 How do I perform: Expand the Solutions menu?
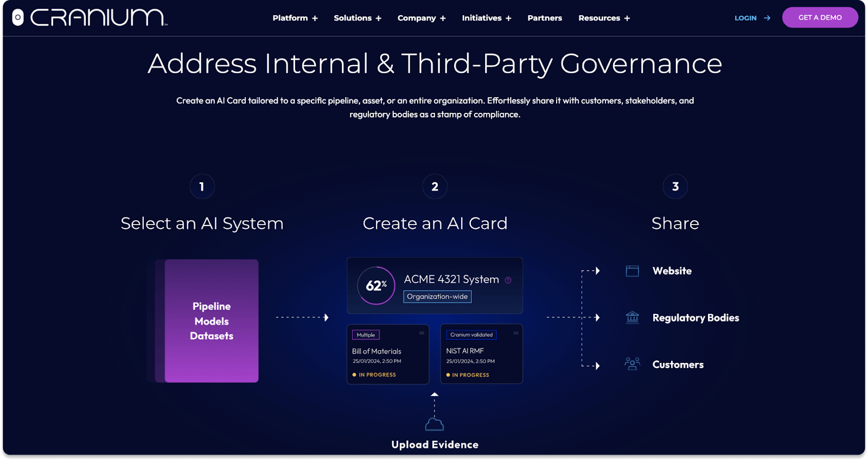[x=358, y=18]
